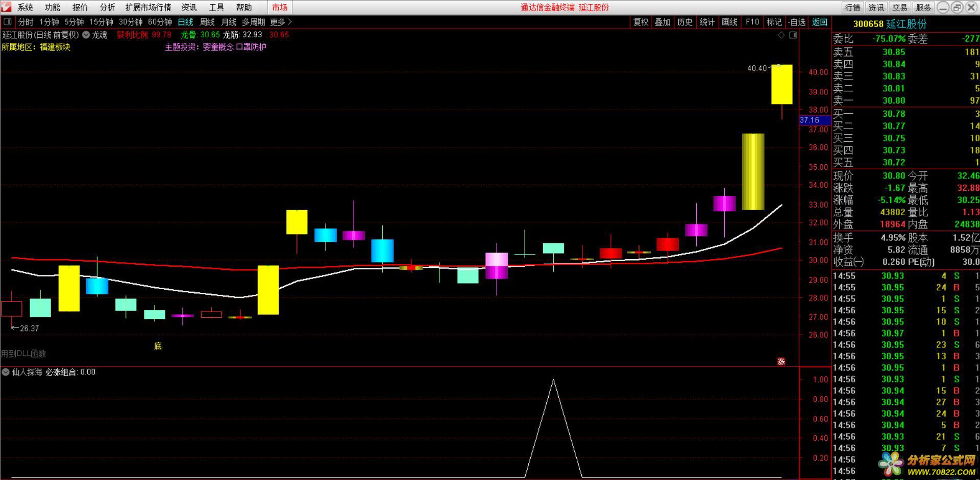The width and height of the screenshot is (980, 480).
Task: Click the 买一 30.78 order row
Action: [x=906, y=114]
